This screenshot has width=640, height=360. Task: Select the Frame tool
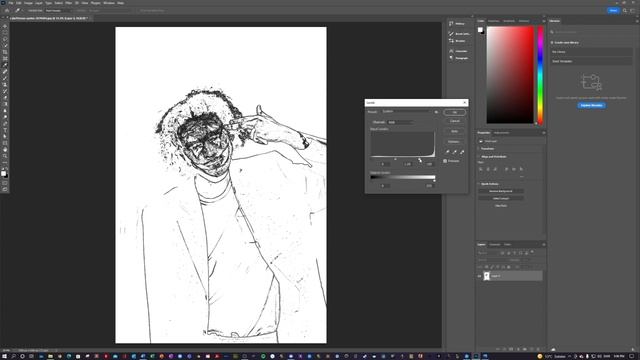pyautogui.click(x=5, y=59)
